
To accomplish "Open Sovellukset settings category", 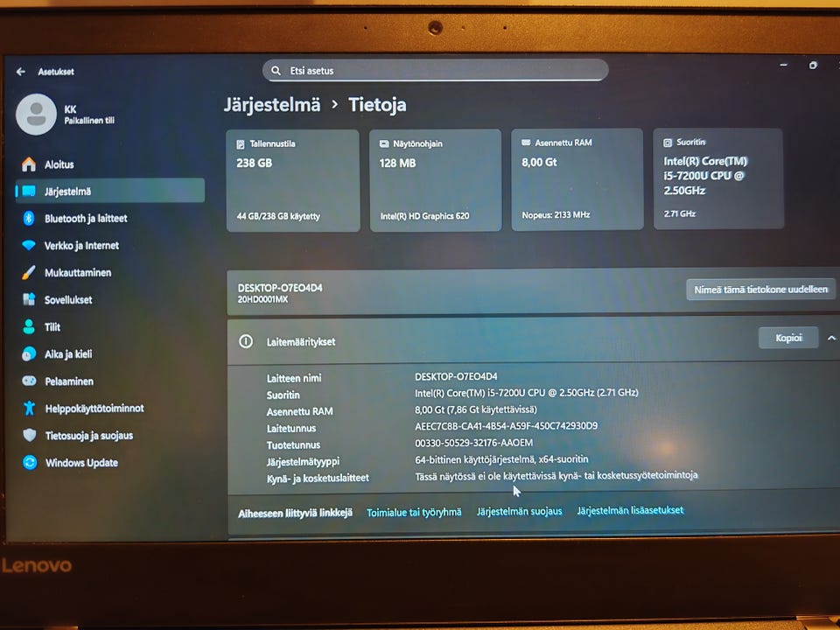I will 110,299.
